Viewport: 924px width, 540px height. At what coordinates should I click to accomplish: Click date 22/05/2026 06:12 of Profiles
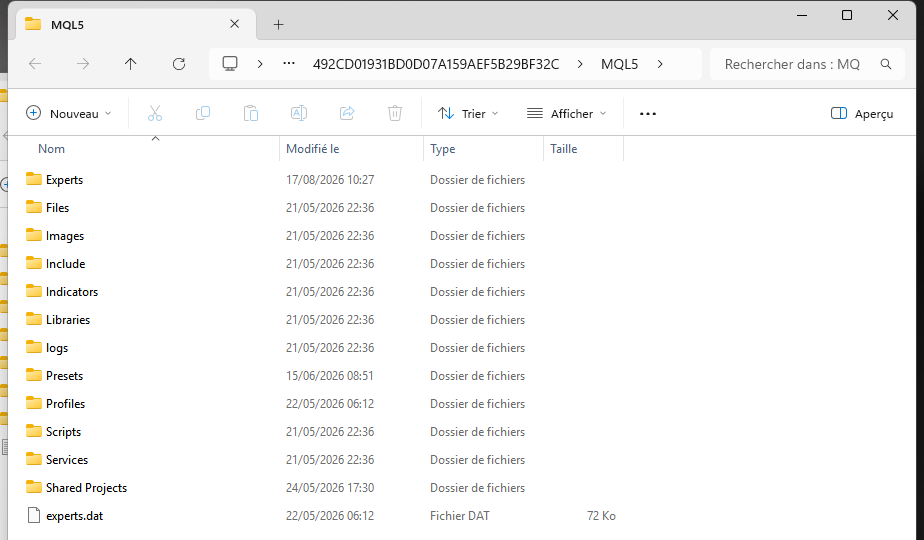pyautogui.click(x=330, y=404)
